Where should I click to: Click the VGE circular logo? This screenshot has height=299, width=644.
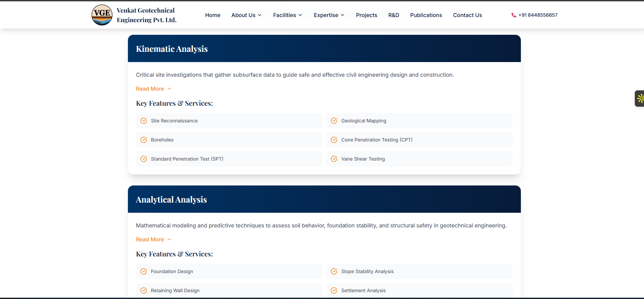(102, 15)
